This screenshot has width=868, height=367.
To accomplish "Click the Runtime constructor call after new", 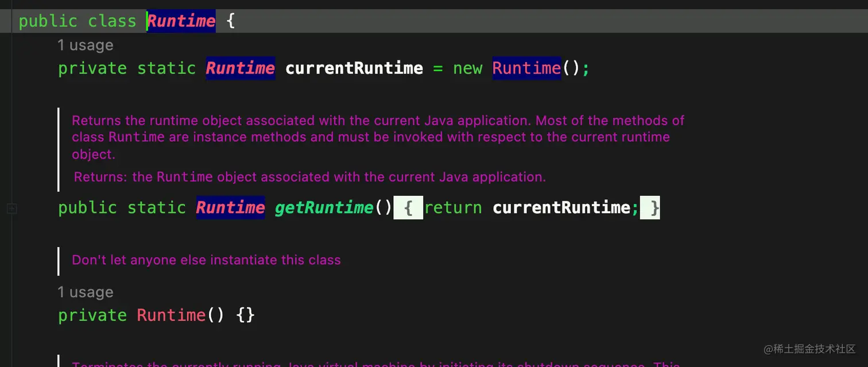I will [x=526, y=68].
